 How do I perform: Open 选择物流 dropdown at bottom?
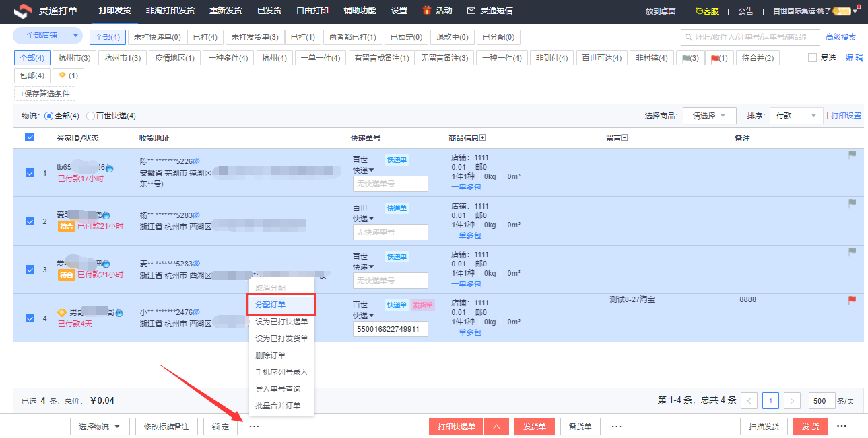[100, 427]
